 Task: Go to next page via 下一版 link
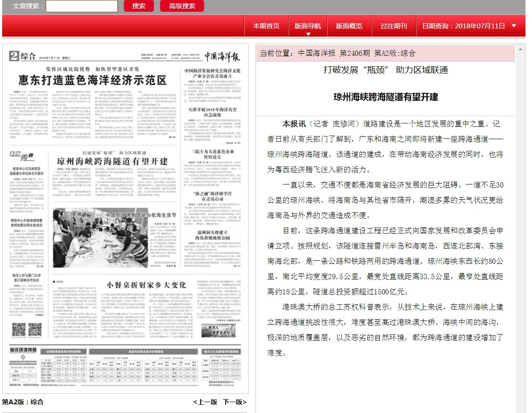click(235, 402)
